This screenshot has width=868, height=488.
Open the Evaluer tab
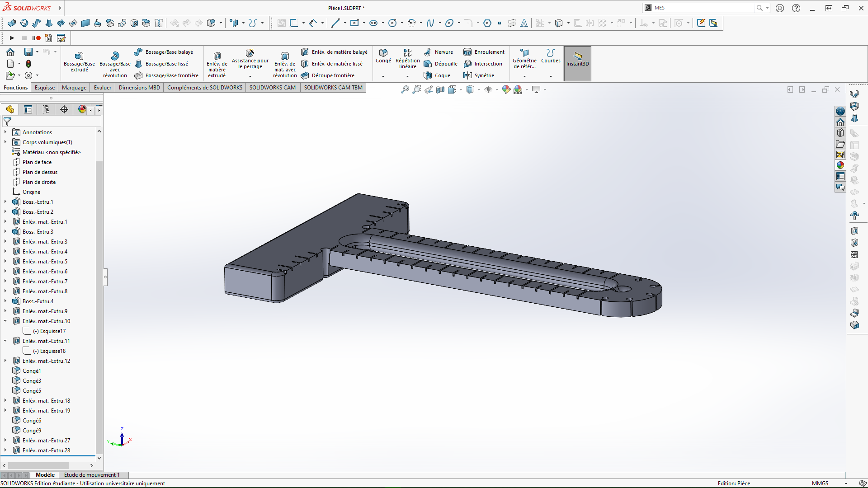pyautogui.click(x=103, y=88)
